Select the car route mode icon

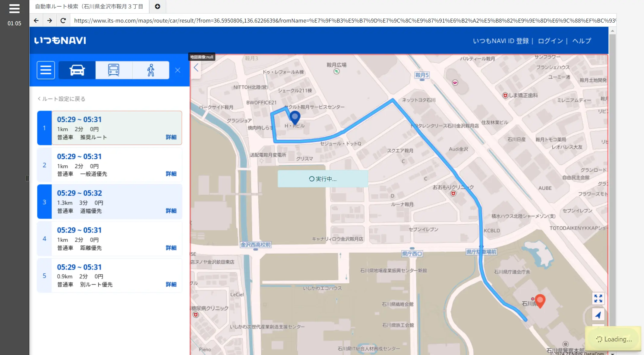77,70
